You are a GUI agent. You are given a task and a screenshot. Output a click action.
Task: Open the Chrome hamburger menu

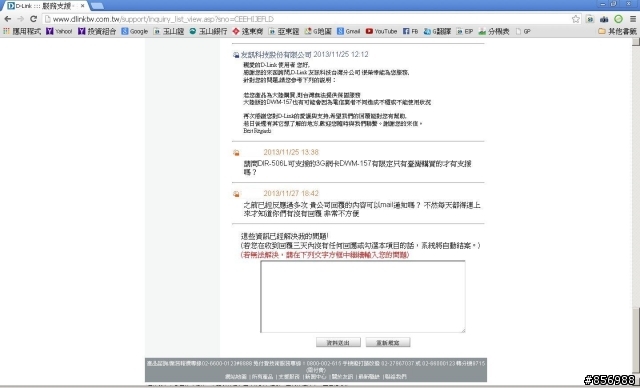[633, 19]
